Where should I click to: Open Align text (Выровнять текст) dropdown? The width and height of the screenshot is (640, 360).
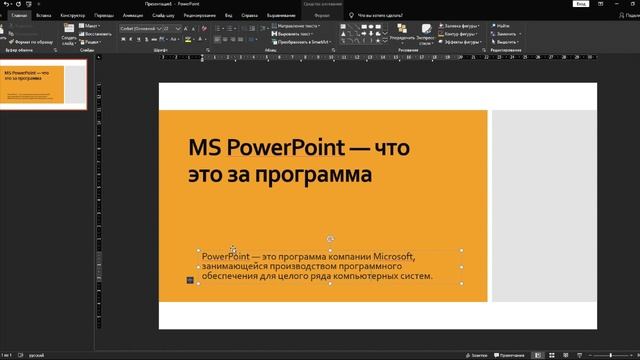[293, 34]
